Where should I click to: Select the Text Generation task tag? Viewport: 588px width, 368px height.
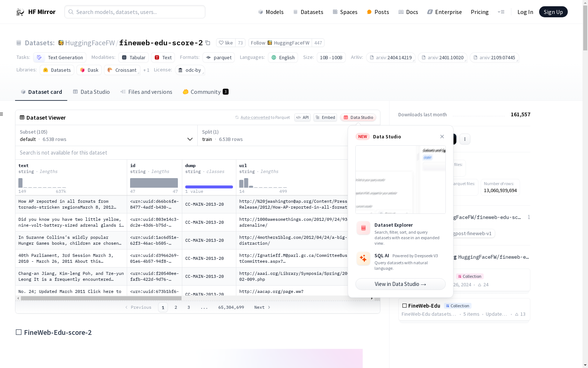click(60, 57)
